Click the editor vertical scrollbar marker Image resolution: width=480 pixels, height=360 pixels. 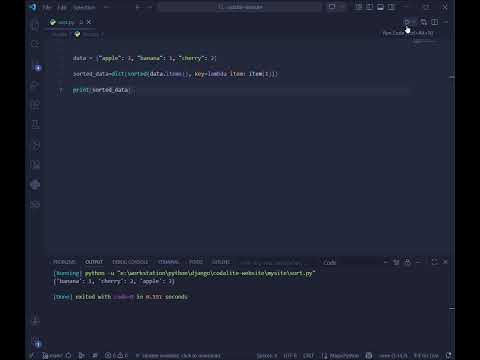[452, 77]
